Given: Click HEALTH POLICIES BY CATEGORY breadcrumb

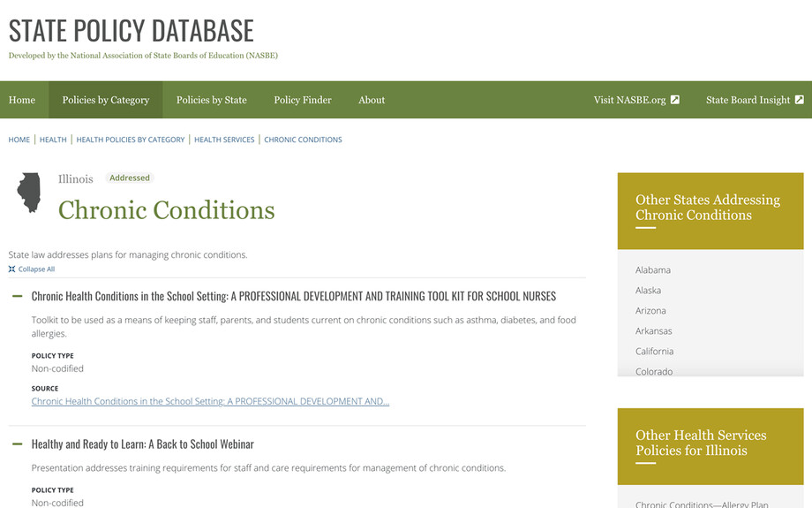Looking at the screenshot, I should point(131,140).
